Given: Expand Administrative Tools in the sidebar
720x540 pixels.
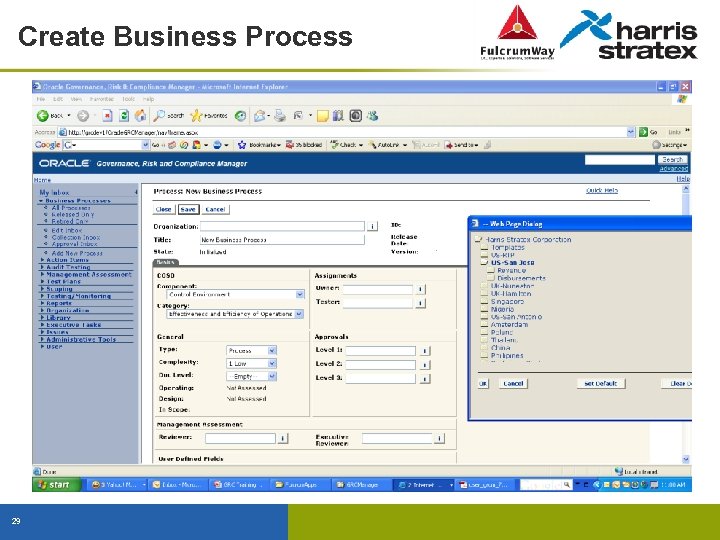Looking at the screenshot, I should (x=42, y=339).
